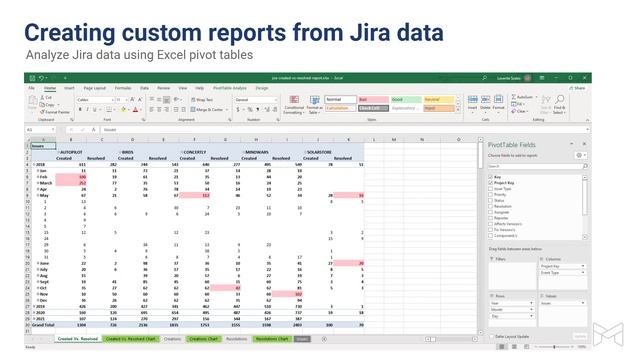Click the red Font Color icon
Image resolution: width=640 pixels, height=360 pixels.
click(x=136, y=109)
